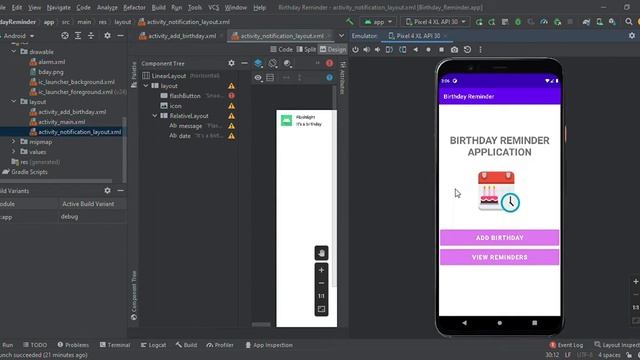This screenshot has width=640, height=360.
Task: Tap ADD BIRTHDAY button in emulator
Action: (499, 238)
